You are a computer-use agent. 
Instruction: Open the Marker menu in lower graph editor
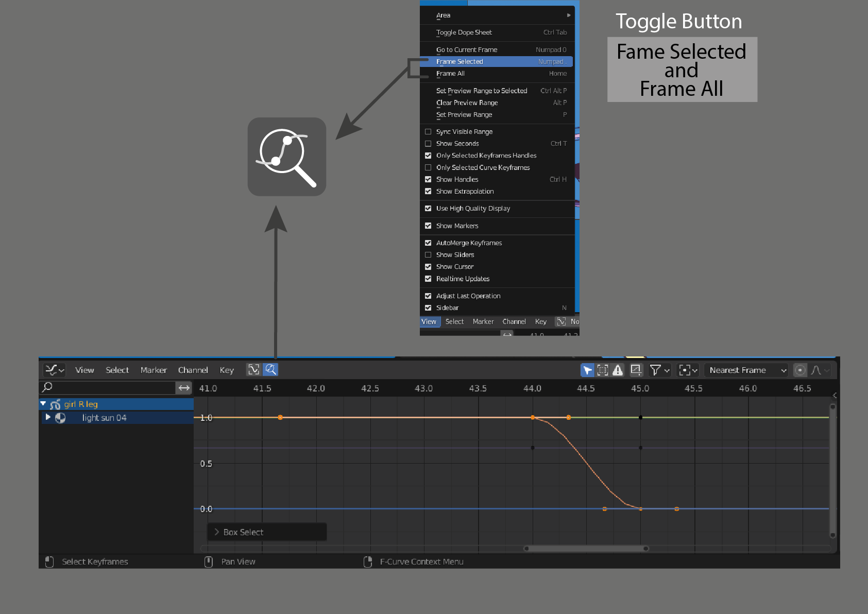tap(154, 370)
